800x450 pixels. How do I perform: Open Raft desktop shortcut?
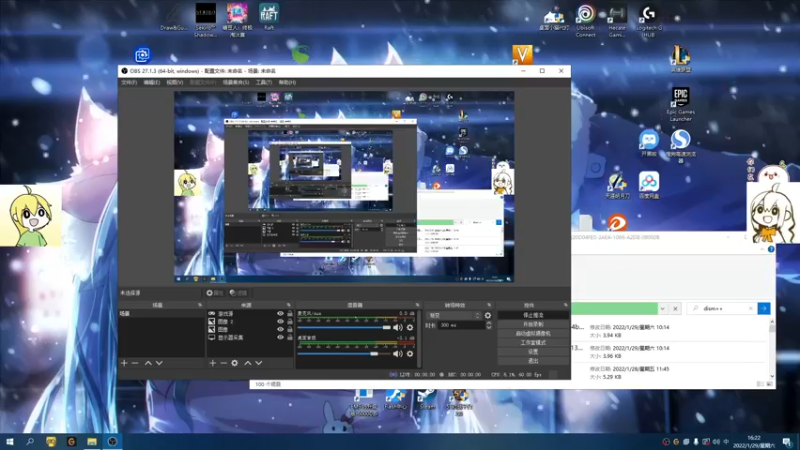(x=269, y=16)
